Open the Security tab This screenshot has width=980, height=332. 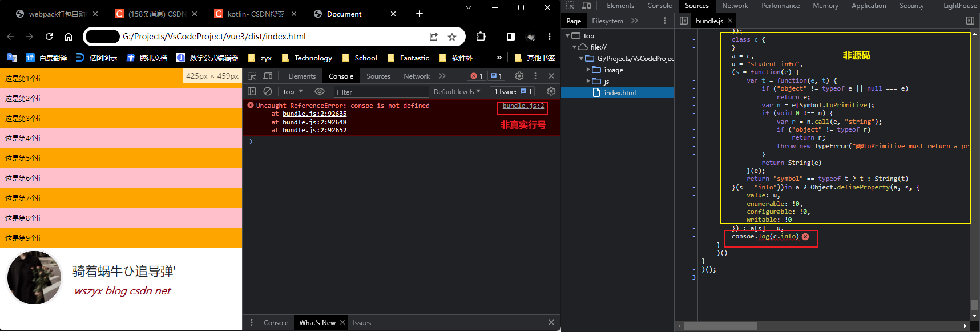coord(912,6)
